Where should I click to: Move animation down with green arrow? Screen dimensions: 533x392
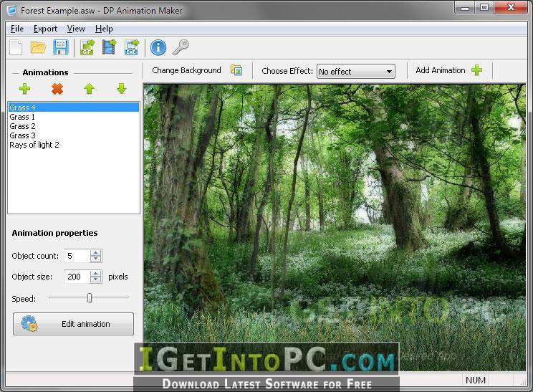(x=121, y=89)
